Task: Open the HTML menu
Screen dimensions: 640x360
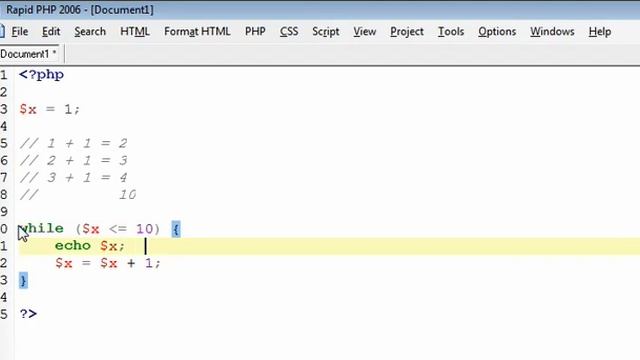Action: coord(135,32)
